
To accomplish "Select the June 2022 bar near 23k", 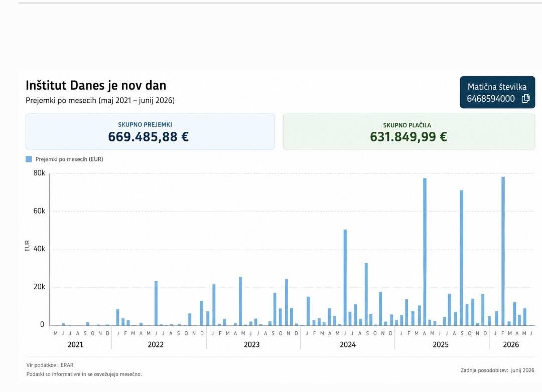I will (x=156, y=303).
